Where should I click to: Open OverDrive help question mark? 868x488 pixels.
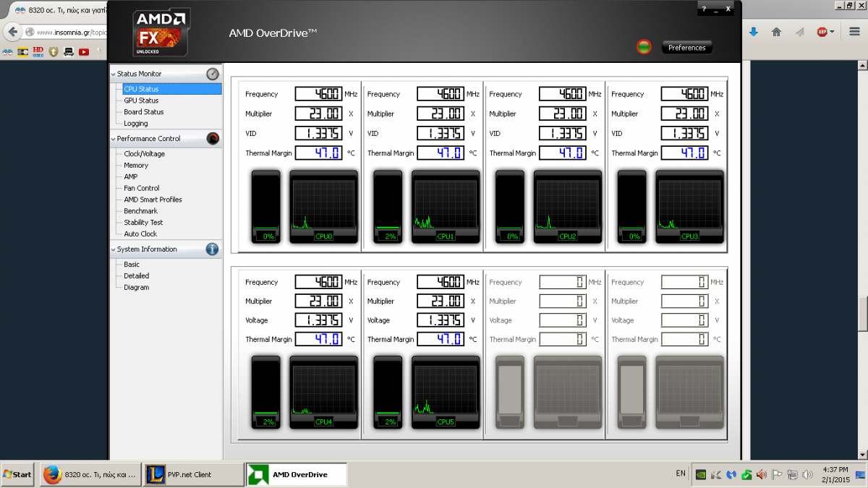pyautogui.click(x=704, y=9)
